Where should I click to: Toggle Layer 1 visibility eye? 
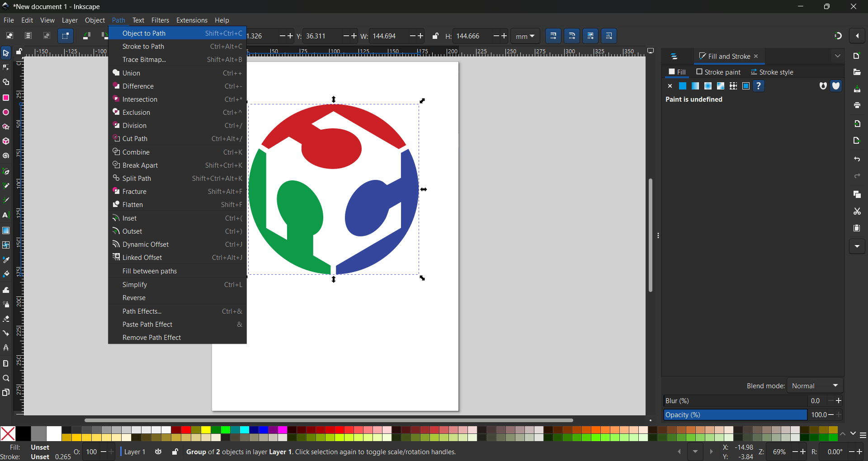click(158, 452)
